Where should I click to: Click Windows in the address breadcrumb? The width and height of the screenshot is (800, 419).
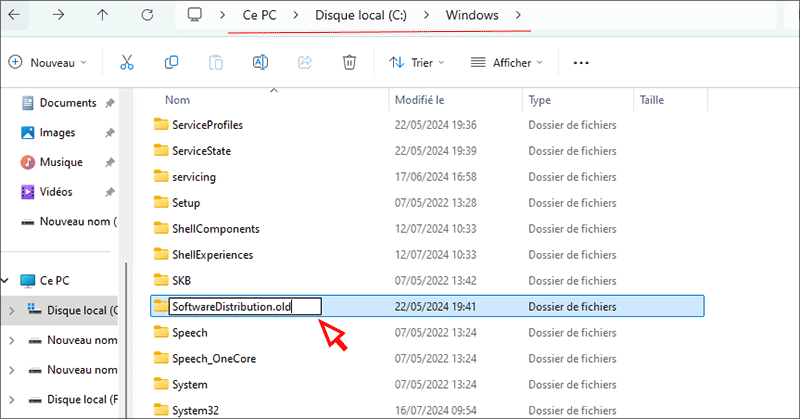(474, 16)
